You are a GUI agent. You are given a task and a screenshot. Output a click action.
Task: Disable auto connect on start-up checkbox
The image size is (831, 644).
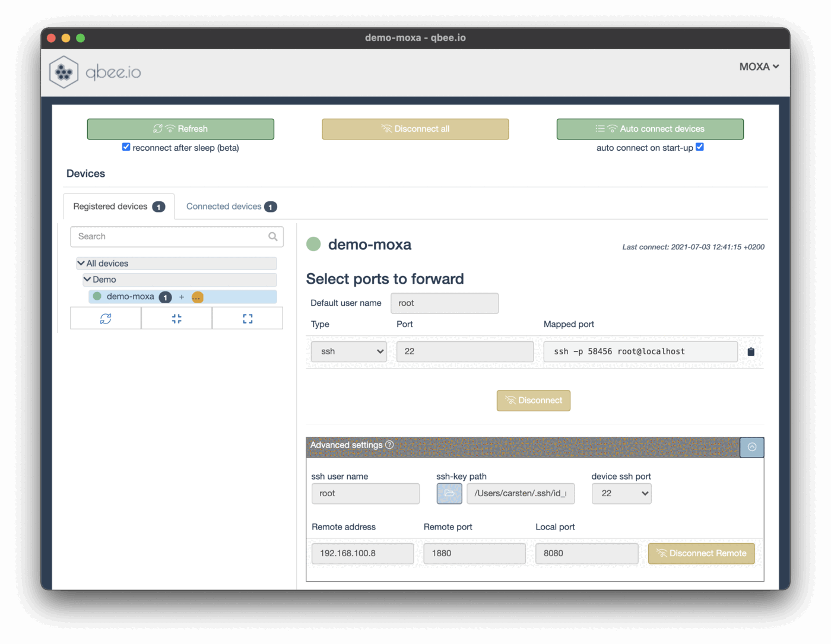[x=700, y=147]
